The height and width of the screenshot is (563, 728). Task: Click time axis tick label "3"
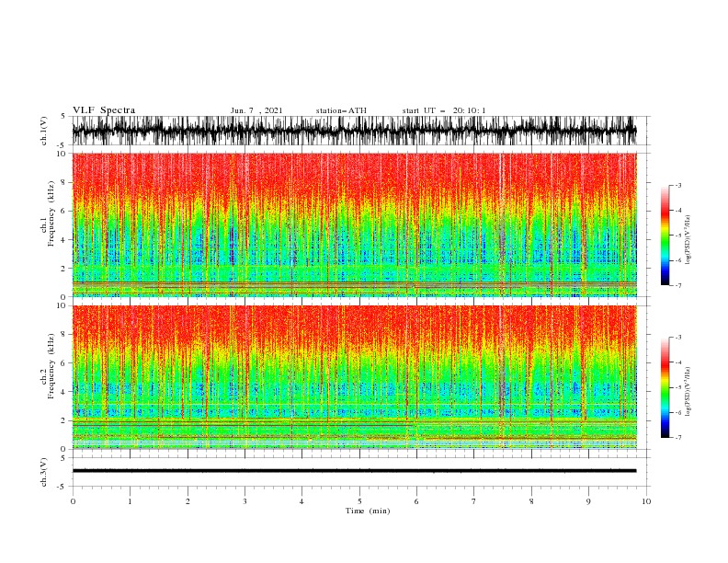(x=245, y=501)
